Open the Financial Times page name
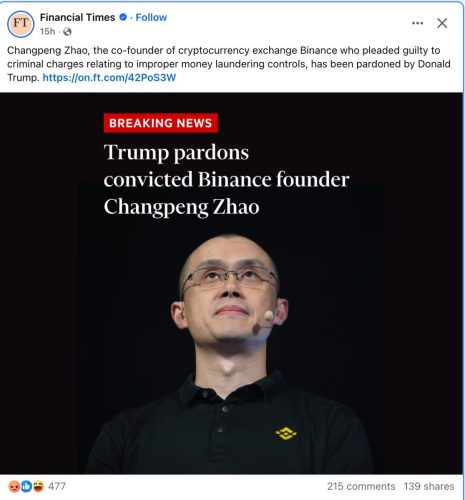 point(77,17)
